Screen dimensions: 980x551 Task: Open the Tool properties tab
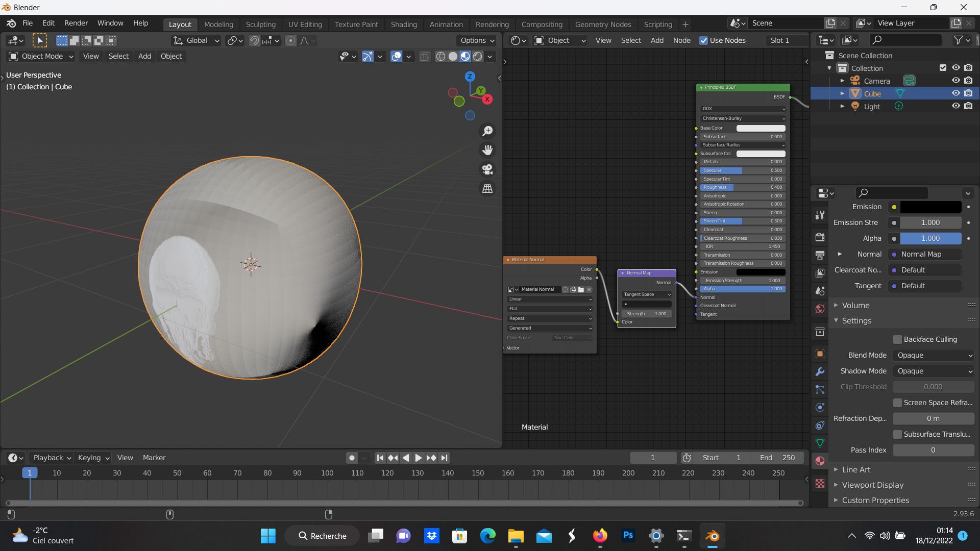pyautogui.click(x=820, y=215)
